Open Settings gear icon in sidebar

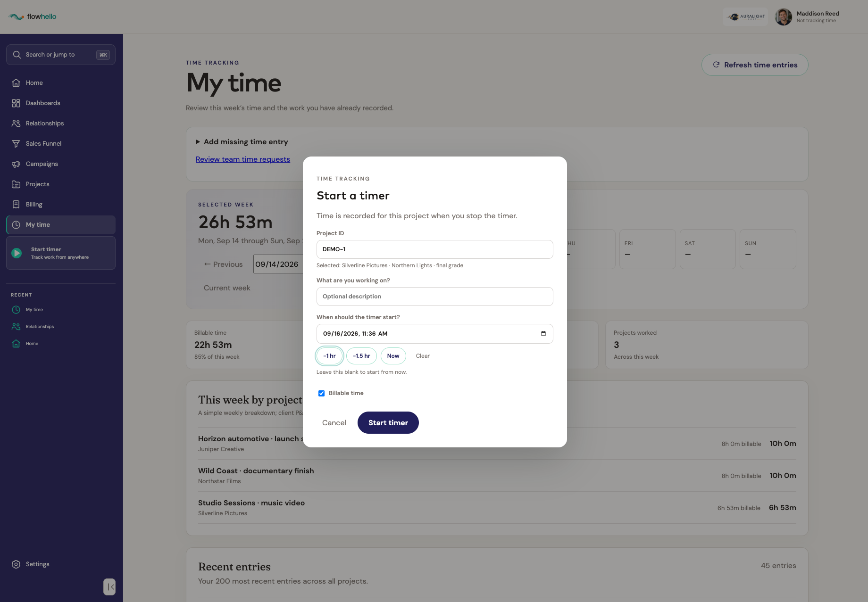[x=16, y=564]
